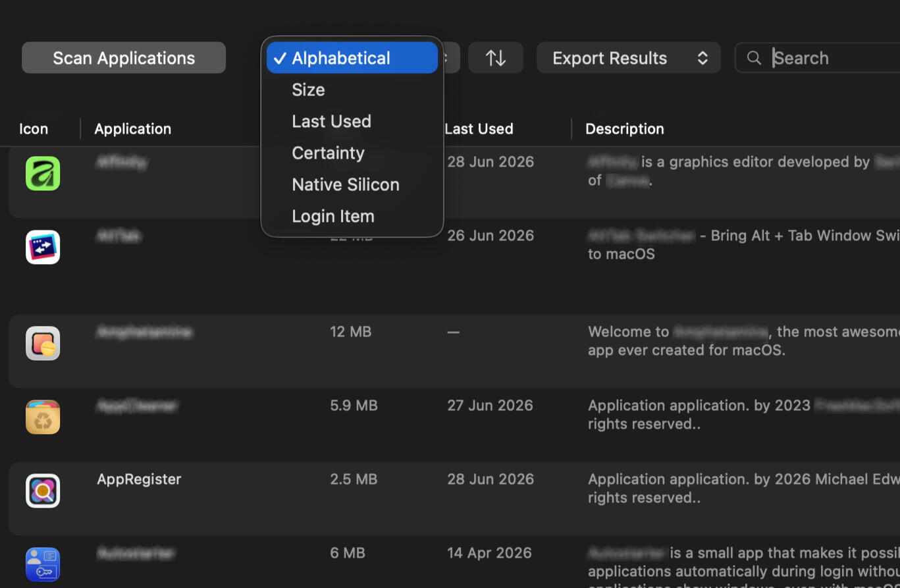Select the blue Autostarter app icon
The height and width of the screenshot is (588, 900).
click(43, 564)
